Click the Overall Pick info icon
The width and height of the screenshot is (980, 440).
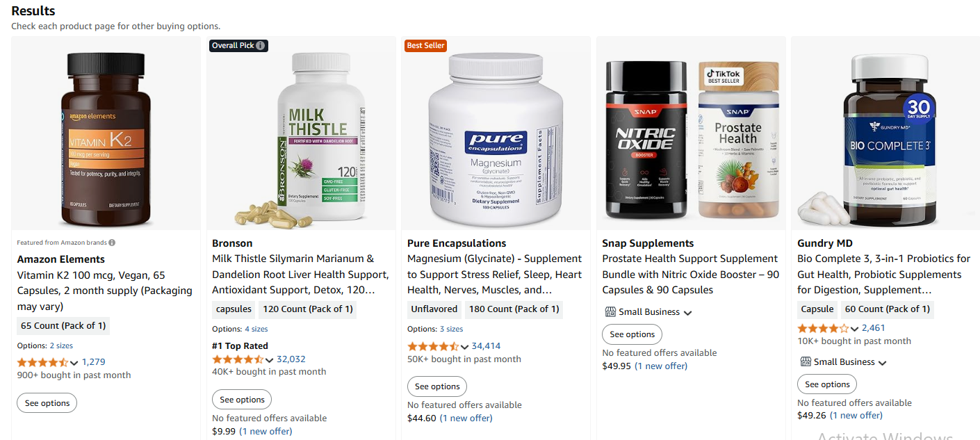tap(260, 45)
